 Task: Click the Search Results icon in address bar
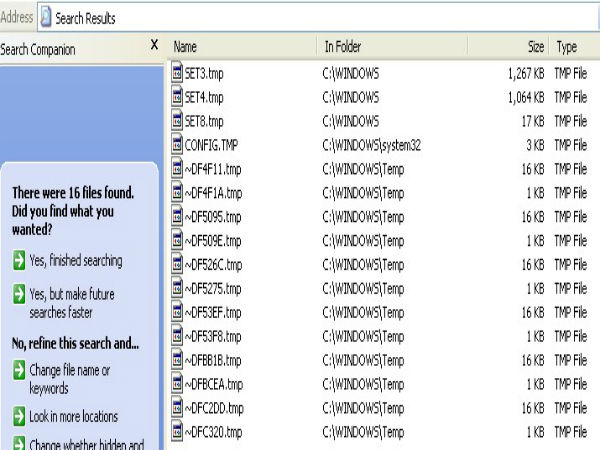tap(47, 17)
